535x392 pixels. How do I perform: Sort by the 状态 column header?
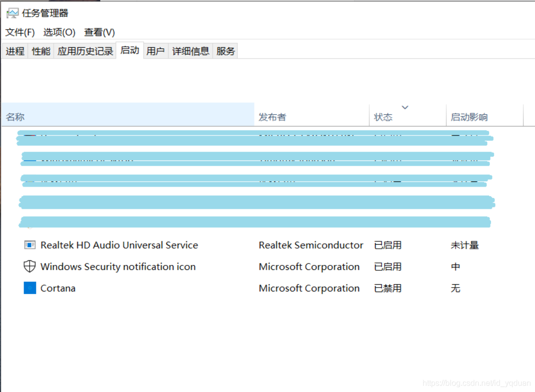[x=408, y=115]
